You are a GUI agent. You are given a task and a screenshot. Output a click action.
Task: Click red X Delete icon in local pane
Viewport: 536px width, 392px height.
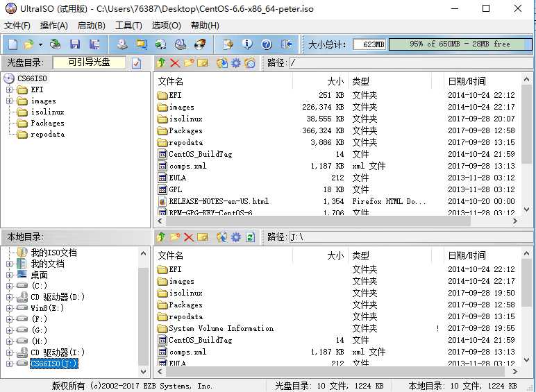pos(189,237)
